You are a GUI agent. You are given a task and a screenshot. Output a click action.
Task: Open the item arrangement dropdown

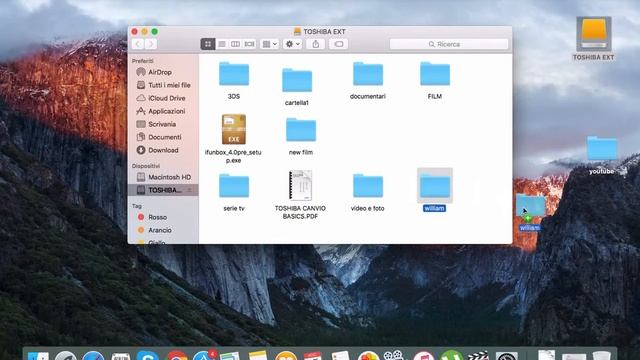click(269, 44)
